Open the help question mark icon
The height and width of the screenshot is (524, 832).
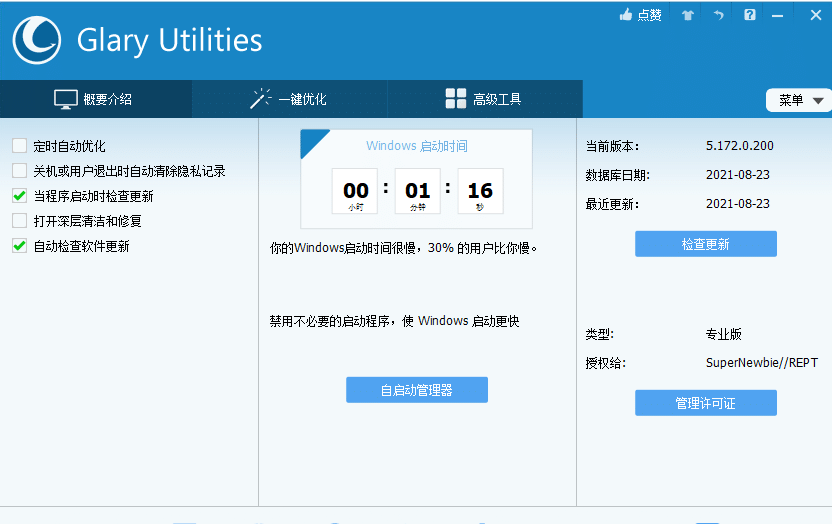click(x=749, y=15)
